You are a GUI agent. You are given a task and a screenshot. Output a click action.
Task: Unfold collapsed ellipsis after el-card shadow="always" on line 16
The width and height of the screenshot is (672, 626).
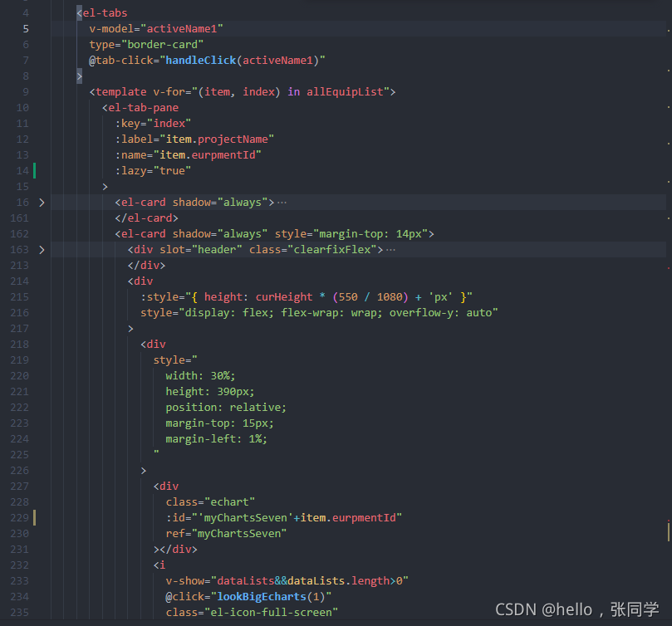click(x=282, y=203)
